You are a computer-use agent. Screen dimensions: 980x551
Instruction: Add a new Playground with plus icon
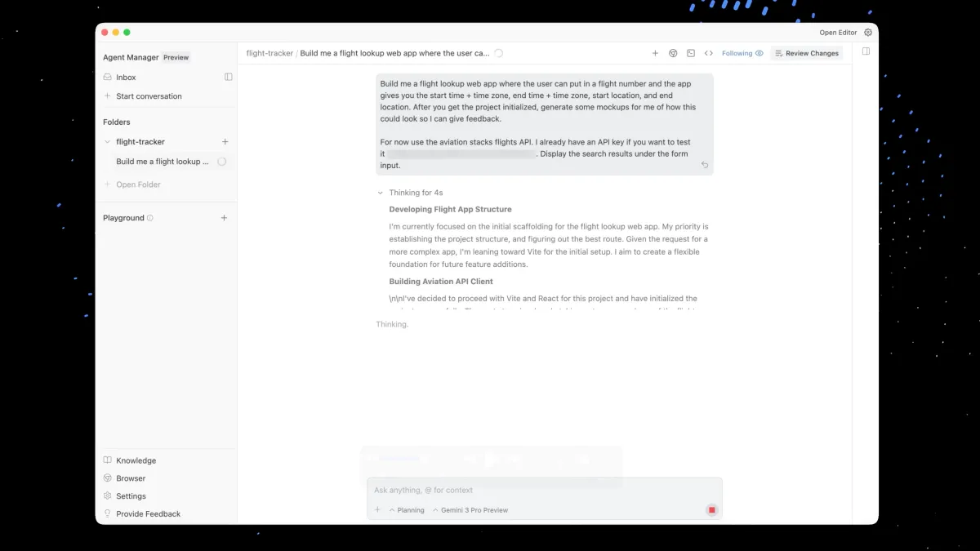[224, 218]
